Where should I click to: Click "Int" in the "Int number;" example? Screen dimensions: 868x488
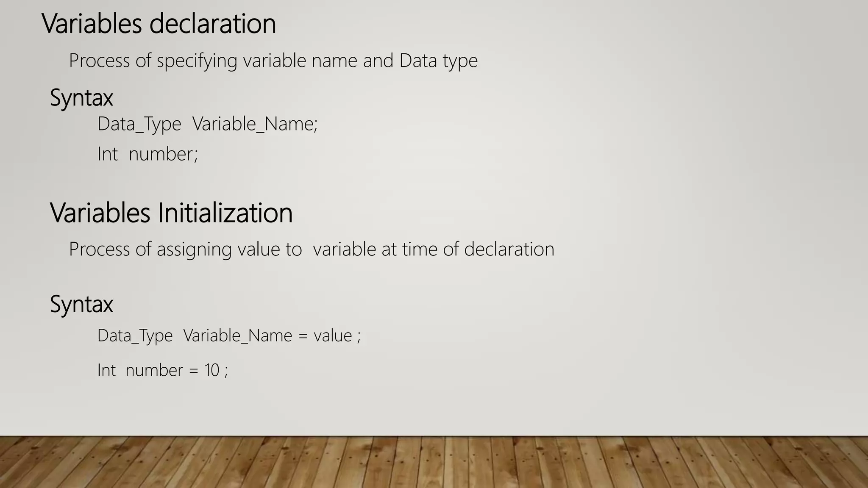coord(107,154)
